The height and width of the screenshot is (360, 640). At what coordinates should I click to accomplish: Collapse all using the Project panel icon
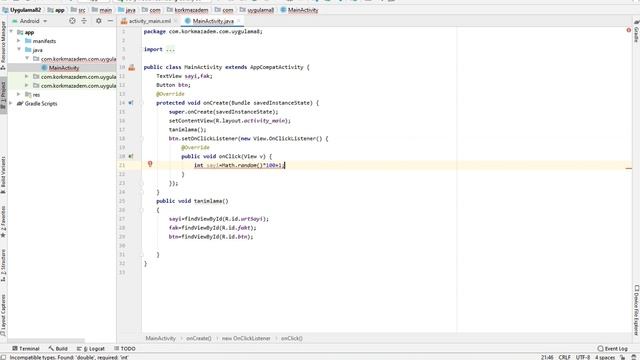pyautogui.click(x=84, y=21)
